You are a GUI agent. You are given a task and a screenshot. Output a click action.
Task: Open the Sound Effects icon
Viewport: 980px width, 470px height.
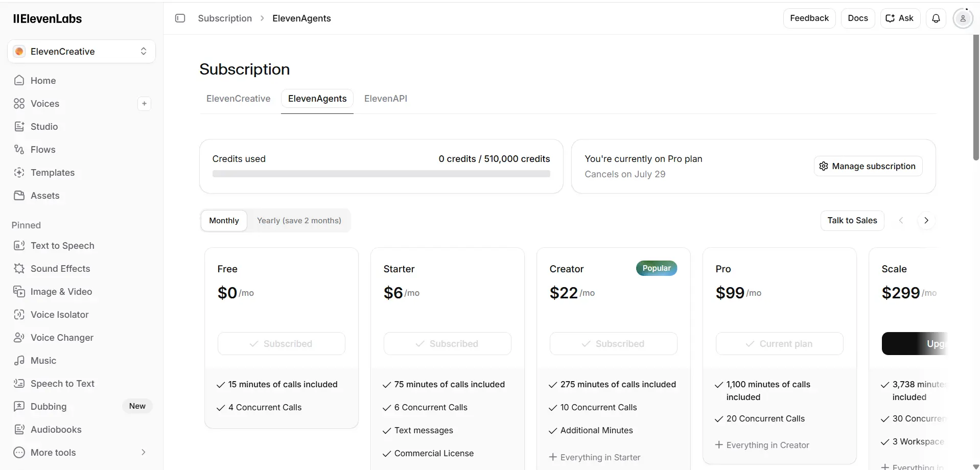19,269
